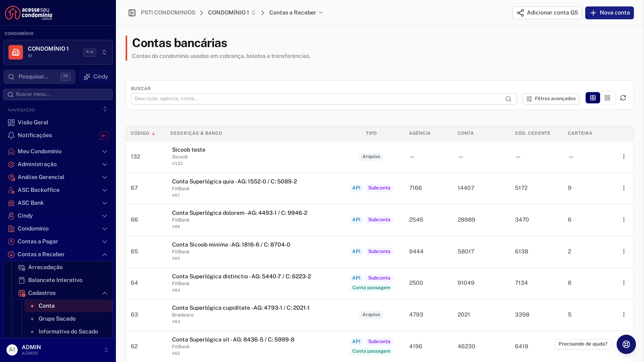Open the help support lifebuoy button
Screen dimensions: 644x362
click(626, 344)
